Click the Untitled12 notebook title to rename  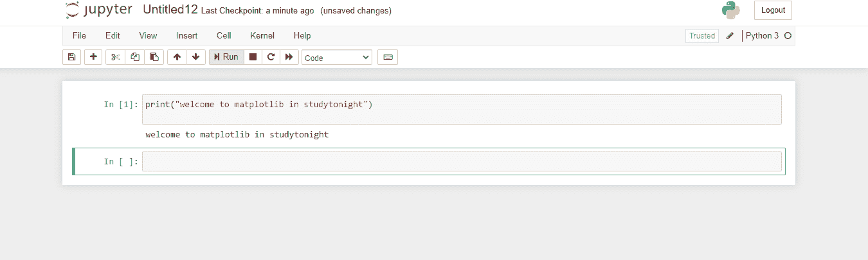click(170, 10)
